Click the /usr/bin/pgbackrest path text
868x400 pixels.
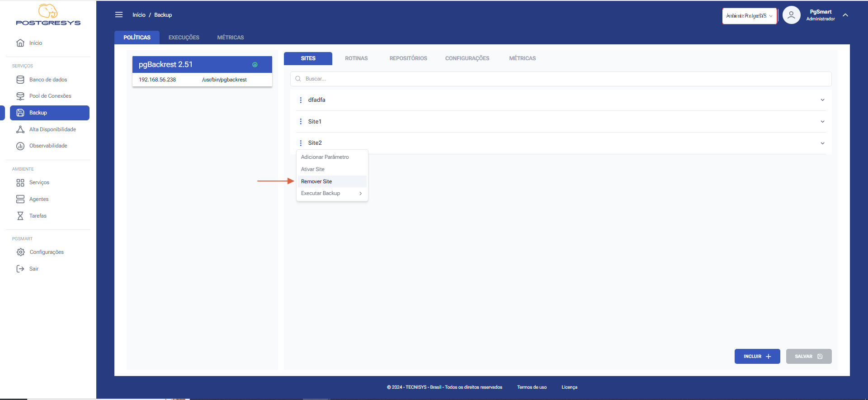click(x=224, y=80)
